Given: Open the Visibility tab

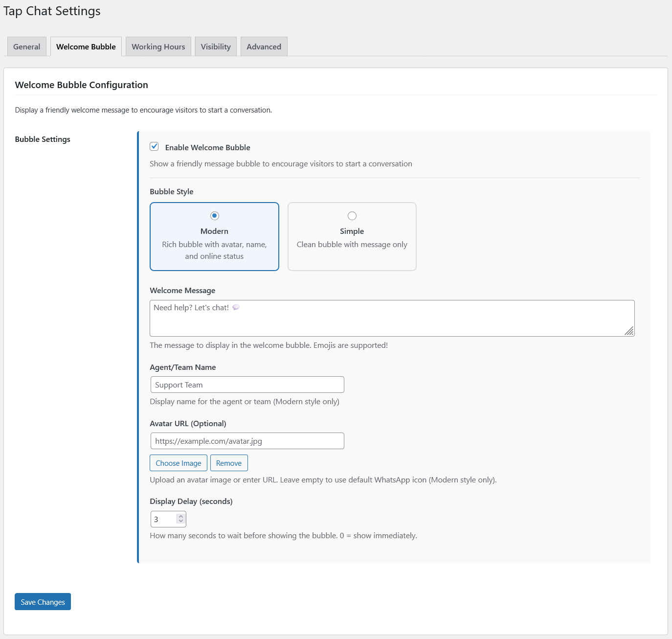Looking at the screenshot, I should (x=216, y=47).
